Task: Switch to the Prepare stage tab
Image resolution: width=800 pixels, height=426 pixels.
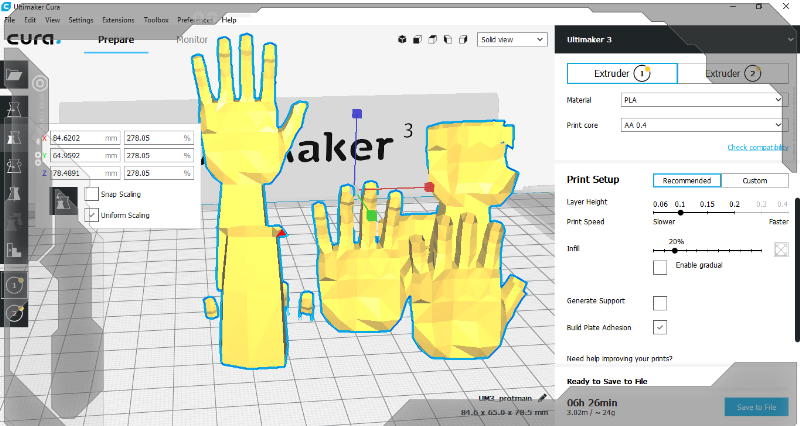Action: (x=116, y=40)
